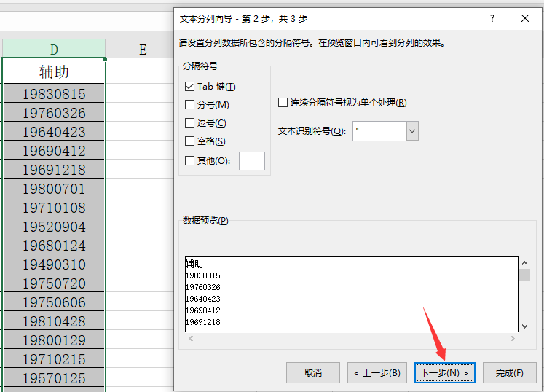The width and height of the screenshot is (544, 392).
Task: Go back with 上一步 button
Action: [377, 372]
